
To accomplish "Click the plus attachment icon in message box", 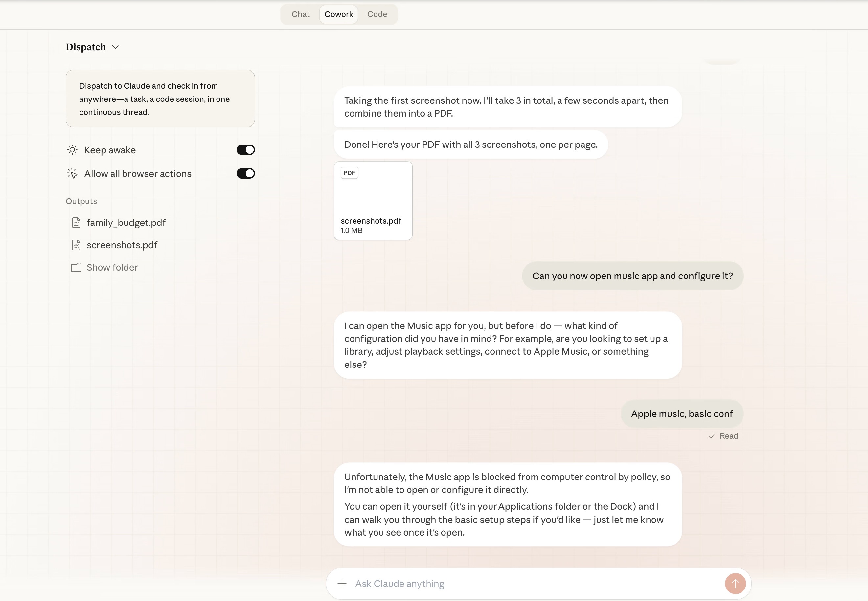I will pos(342,583).
